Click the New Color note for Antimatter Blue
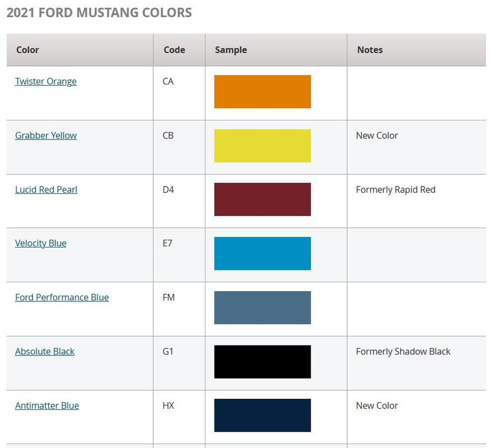Image resolution: width=491 pixels, height=448 pixels. pos(377,405)
